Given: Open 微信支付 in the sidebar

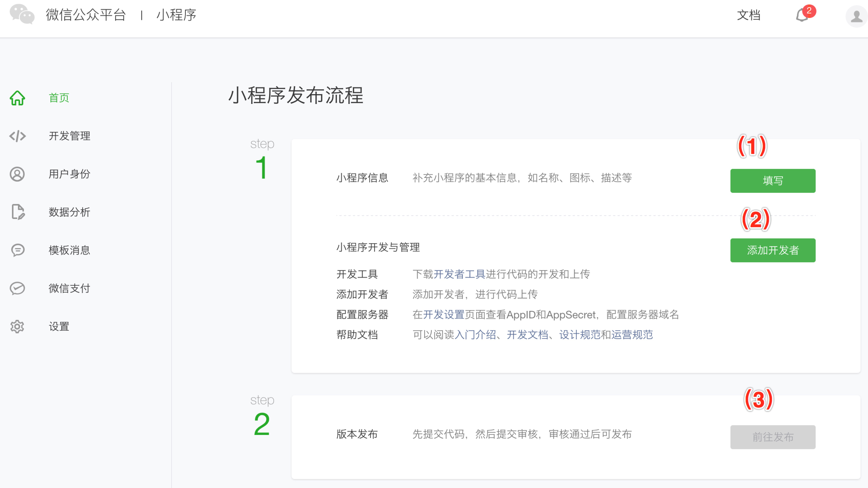Looking at the screenshot, I should 70,288.
